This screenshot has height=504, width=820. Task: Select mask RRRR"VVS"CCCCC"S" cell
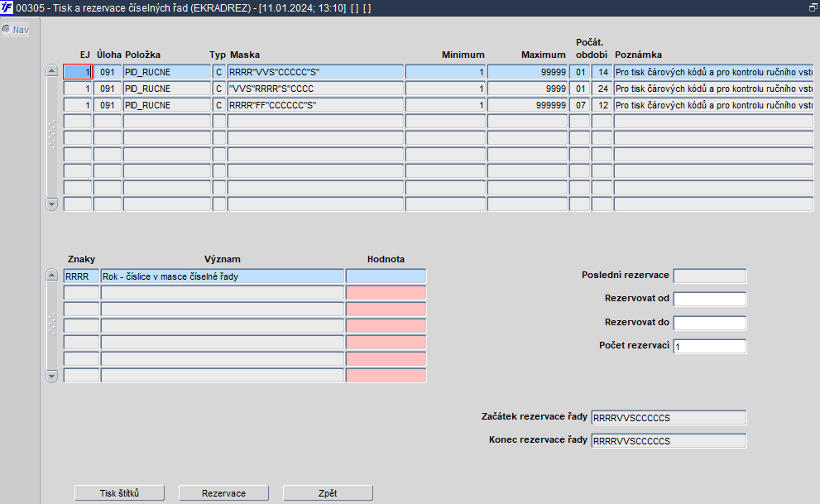(x=315, y=72)
